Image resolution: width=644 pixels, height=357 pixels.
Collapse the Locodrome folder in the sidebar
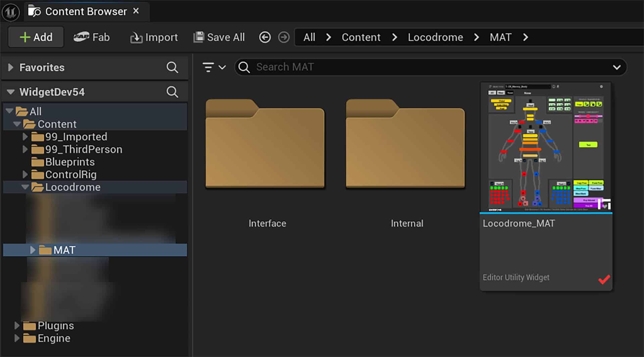(x=25, y=187)
